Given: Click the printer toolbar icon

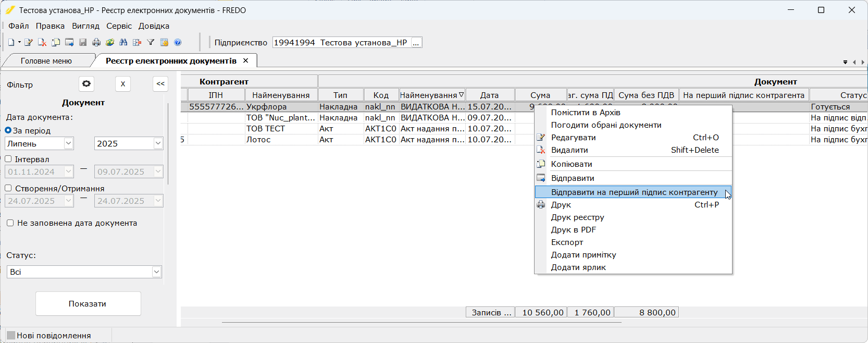Looking at the screenshot, I should tap(96, 42).
